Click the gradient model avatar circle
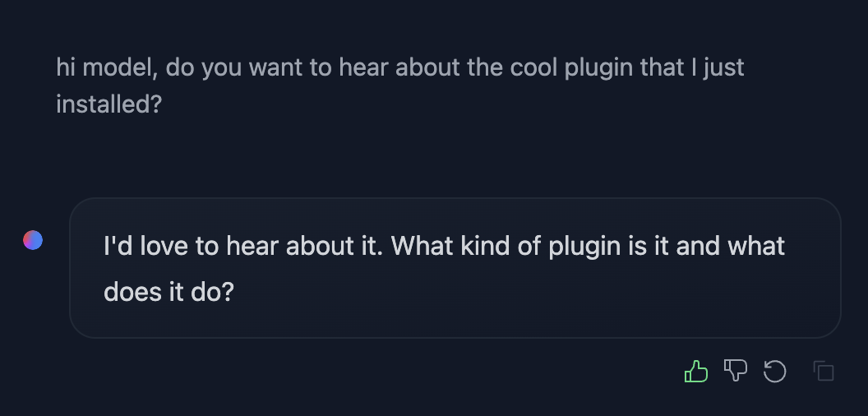The image size is (868, 416). (x=33, y=240)
